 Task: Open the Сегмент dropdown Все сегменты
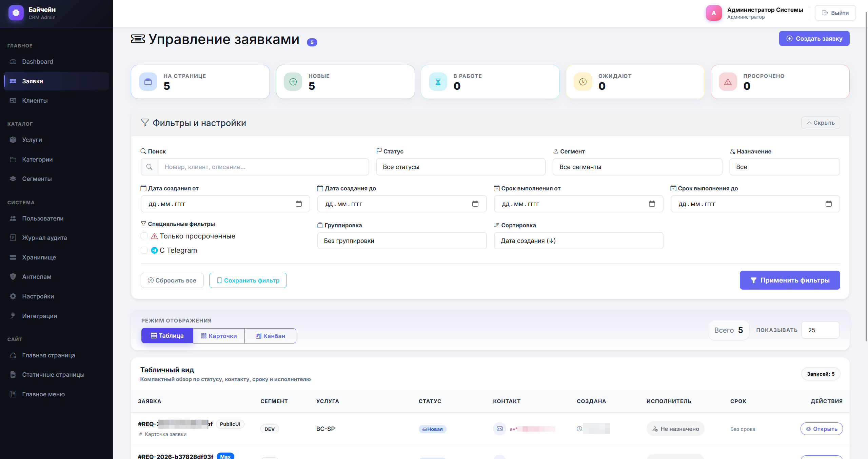[x=637, y=167]
